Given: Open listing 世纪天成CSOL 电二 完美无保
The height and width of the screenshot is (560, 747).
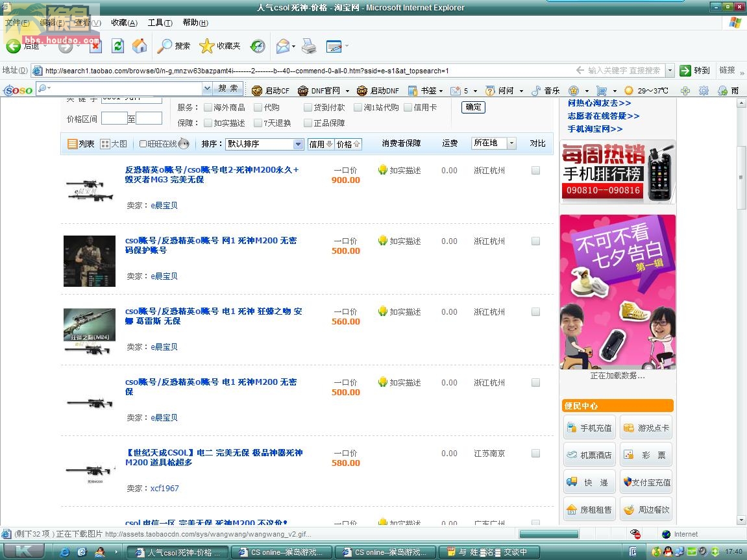Looking at the screenshot, I should (x=214, y=457).
